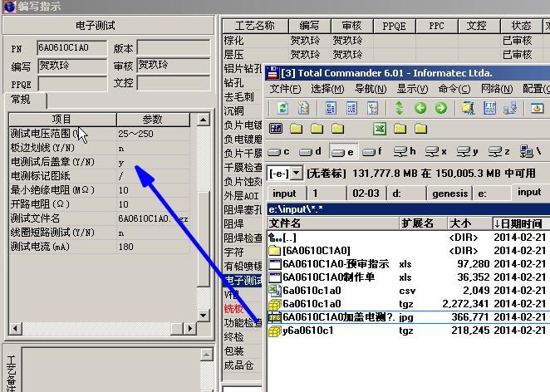Open the 网络(N) menu
Viewport: 550px width, 392px height.
tap(497, 89)
